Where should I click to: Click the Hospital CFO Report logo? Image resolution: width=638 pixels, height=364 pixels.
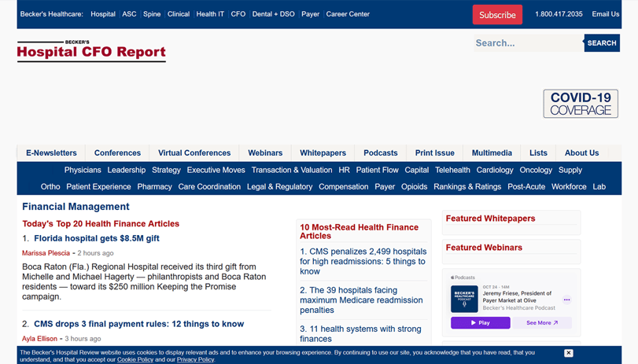(x=91, y=51)
